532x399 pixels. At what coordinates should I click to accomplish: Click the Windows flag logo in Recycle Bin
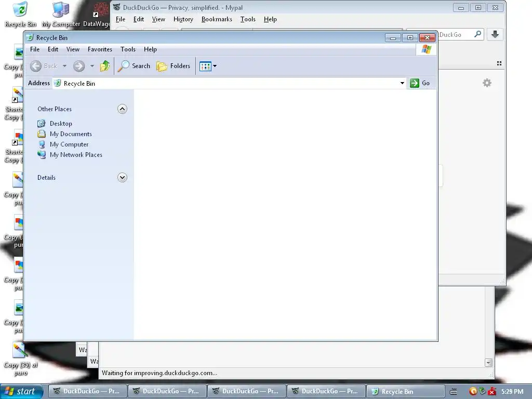pos(426,49)
